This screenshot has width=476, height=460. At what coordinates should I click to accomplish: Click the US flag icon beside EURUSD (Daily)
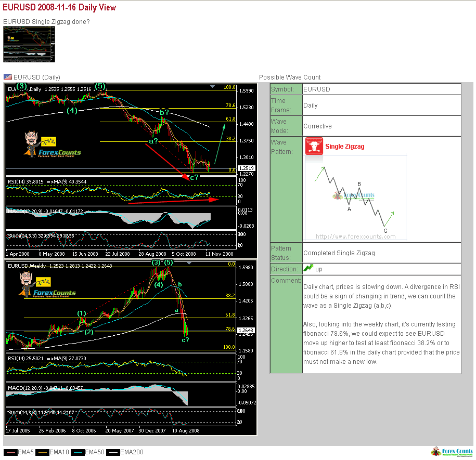8,77
